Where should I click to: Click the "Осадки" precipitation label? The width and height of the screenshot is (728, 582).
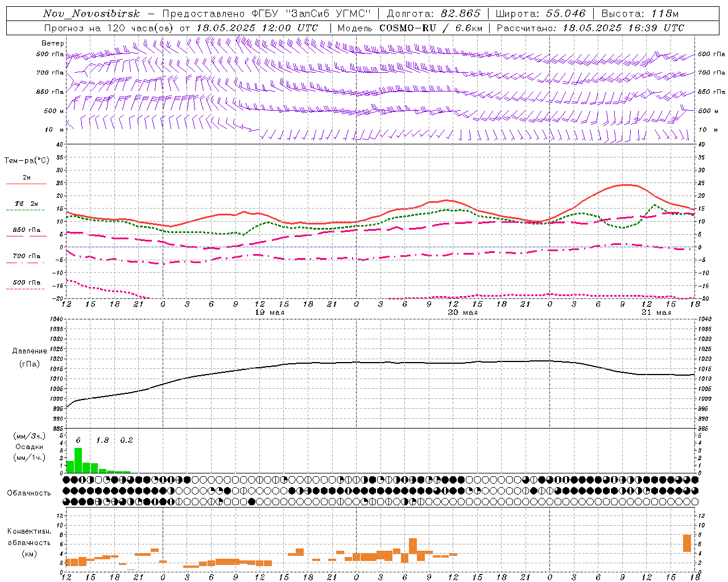30,447
